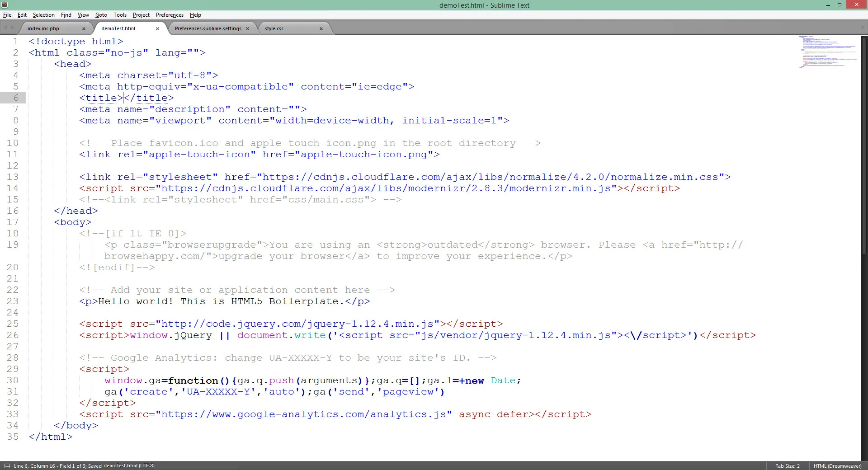This screenshot has height=470, width=868.
Task: Click the minimap code preview
Action: tap(828, 51)
